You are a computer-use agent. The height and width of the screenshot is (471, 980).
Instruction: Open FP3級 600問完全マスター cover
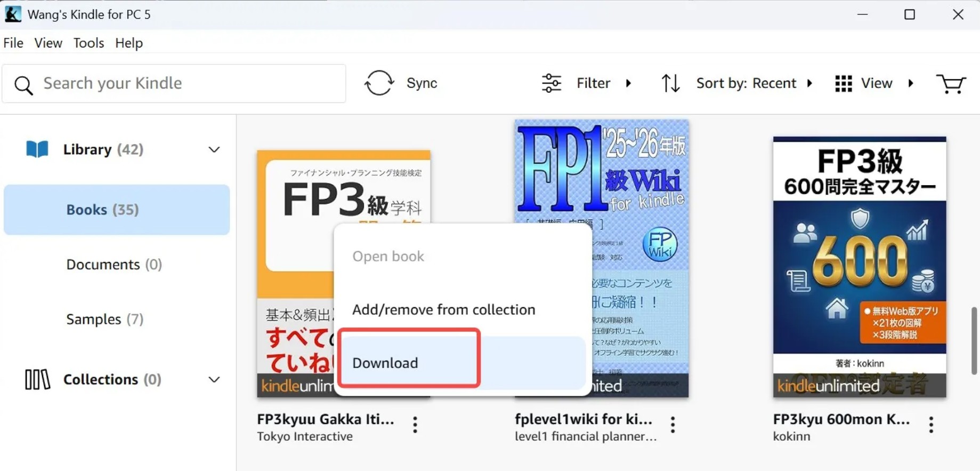(860, 267)
